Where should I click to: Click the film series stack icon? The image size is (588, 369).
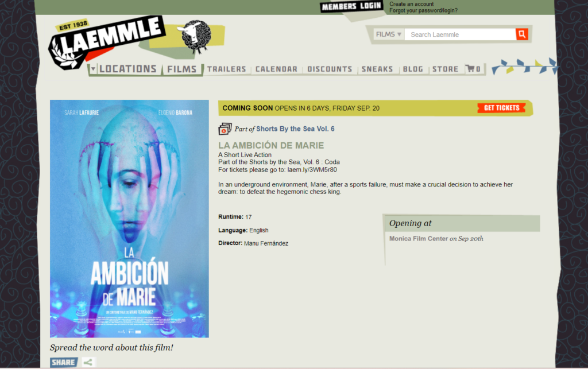225,129
